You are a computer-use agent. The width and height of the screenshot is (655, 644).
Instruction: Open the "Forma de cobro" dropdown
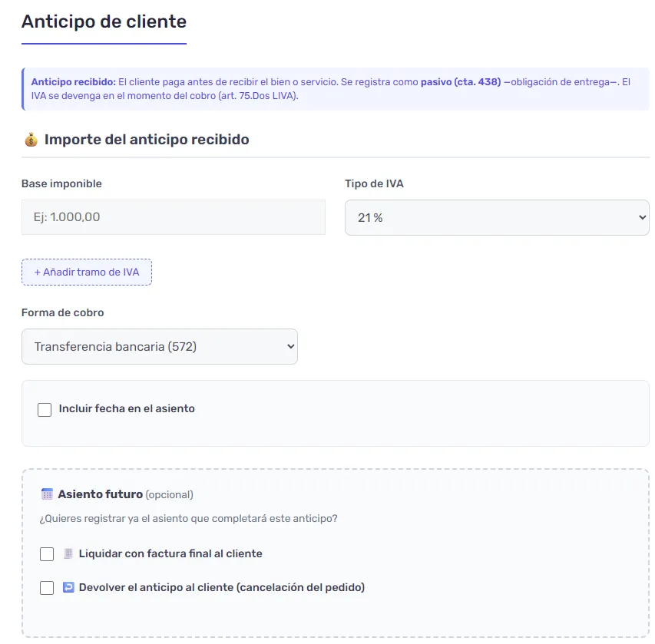click(x=159, y=346)
